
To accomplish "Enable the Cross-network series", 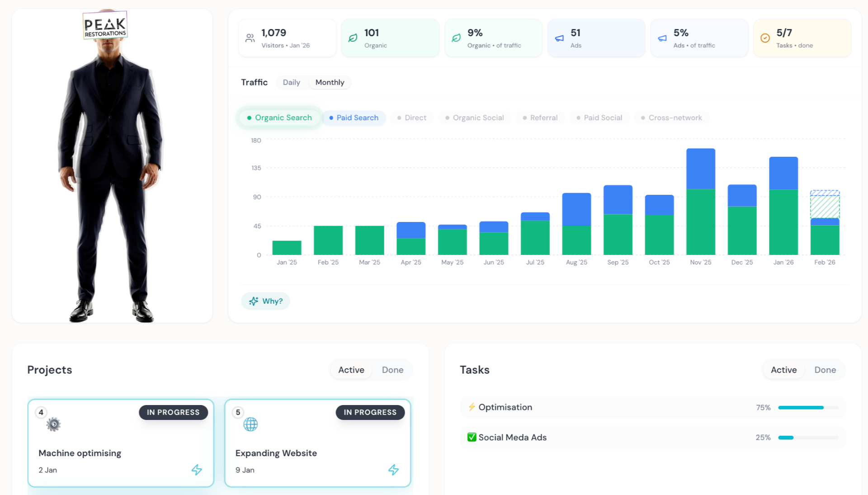I will 671,118.
